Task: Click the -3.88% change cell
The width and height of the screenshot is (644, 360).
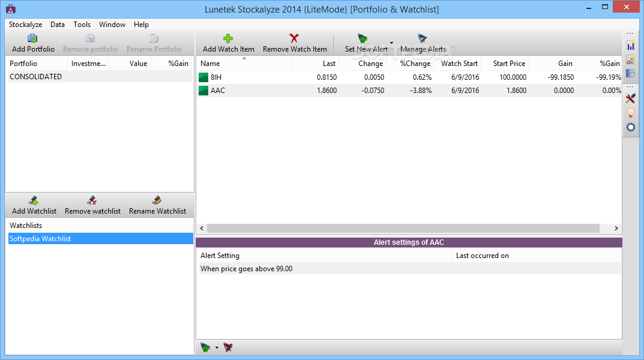Action: point(421,91)
